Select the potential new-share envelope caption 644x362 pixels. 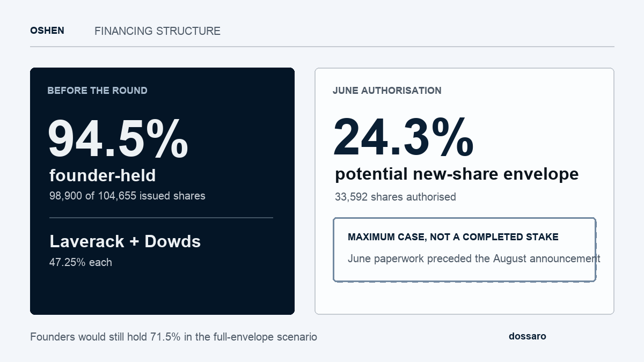[x=457, y=174]
